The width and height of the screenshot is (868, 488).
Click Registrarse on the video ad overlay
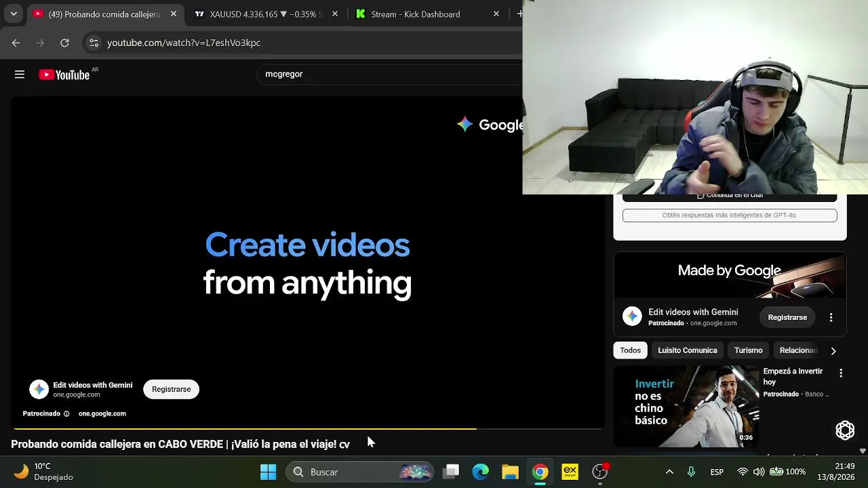pos(171,389)
